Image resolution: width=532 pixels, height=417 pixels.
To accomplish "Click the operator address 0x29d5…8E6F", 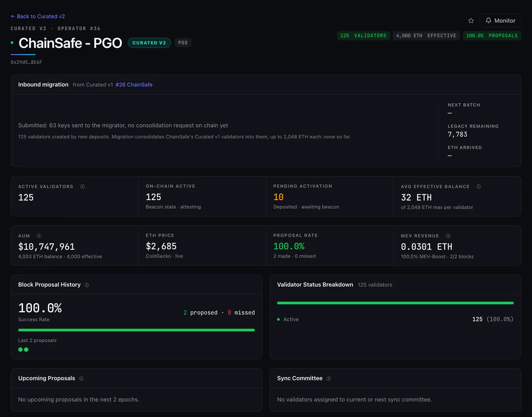I will [x=27, y=63].
